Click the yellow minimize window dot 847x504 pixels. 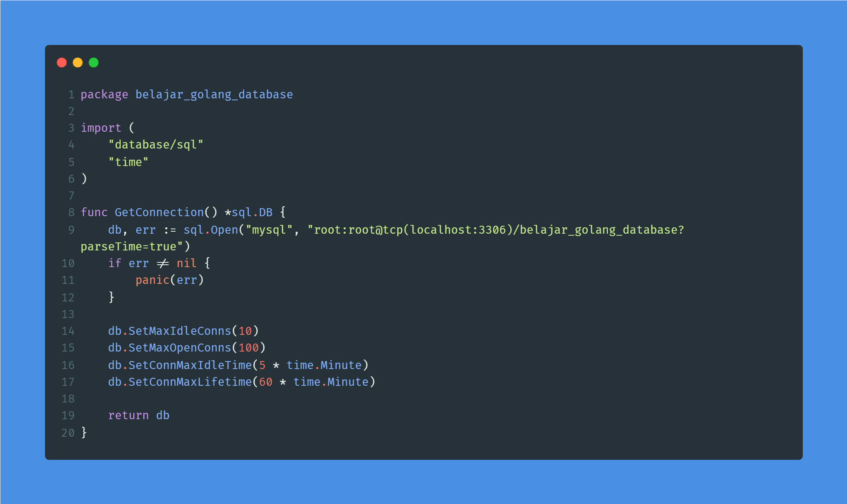(x=78, y=63)
